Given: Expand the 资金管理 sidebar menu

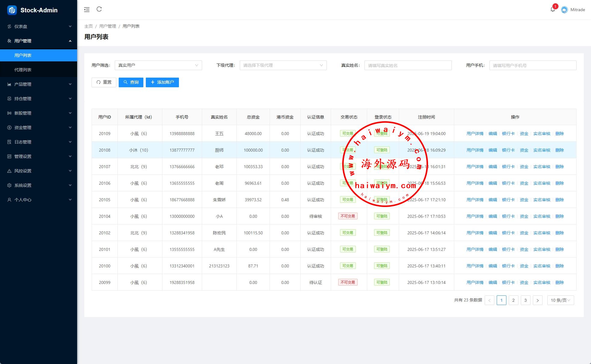Looking at the screenshot, I should pos(39,128).
